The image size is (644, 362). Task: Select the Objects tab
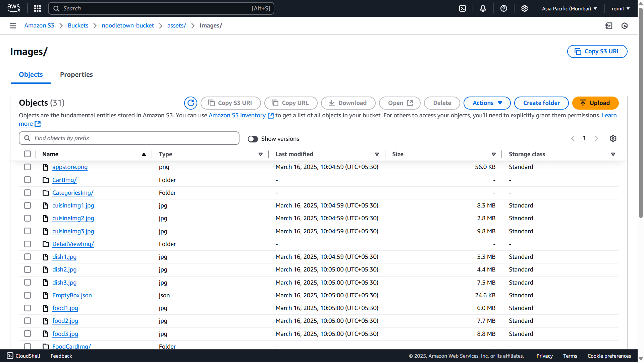(31, 74)
